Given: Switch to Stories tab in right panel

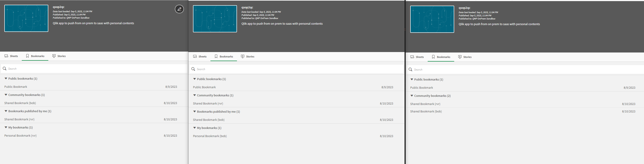Looking at the screenshot, I should (465, 57).
